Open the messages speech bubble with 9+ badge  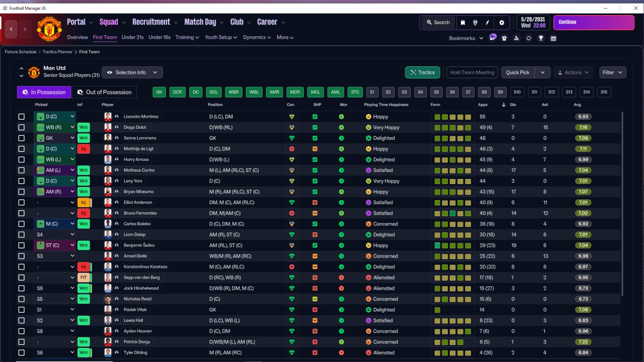[493, 38]
